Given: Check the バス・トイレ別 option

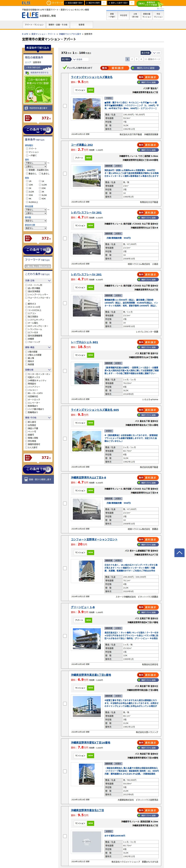Looking at the screenshot, I should coord(26,285).
